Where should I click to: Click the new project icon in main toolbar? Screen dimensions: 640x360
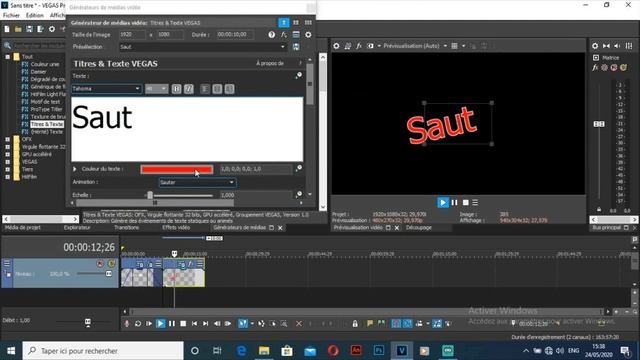point(7,29)
